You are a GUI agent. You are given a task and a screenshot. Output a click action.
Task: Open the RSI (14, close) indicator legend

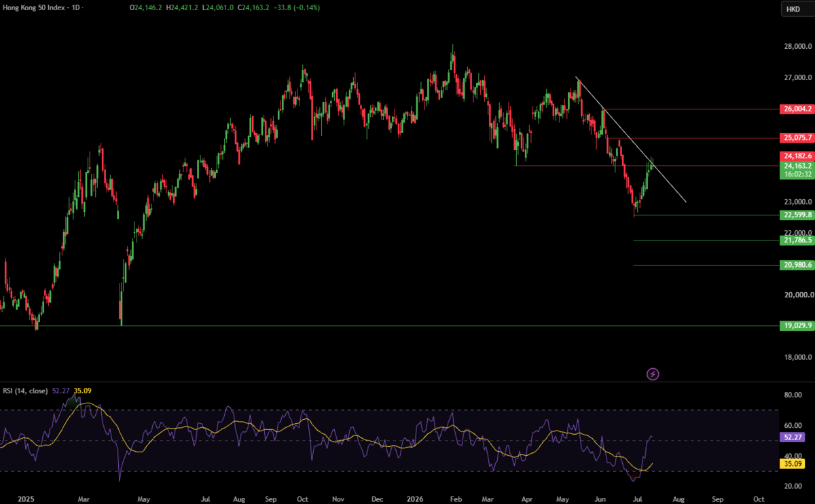pyautogui.click(x=25, y=390)
